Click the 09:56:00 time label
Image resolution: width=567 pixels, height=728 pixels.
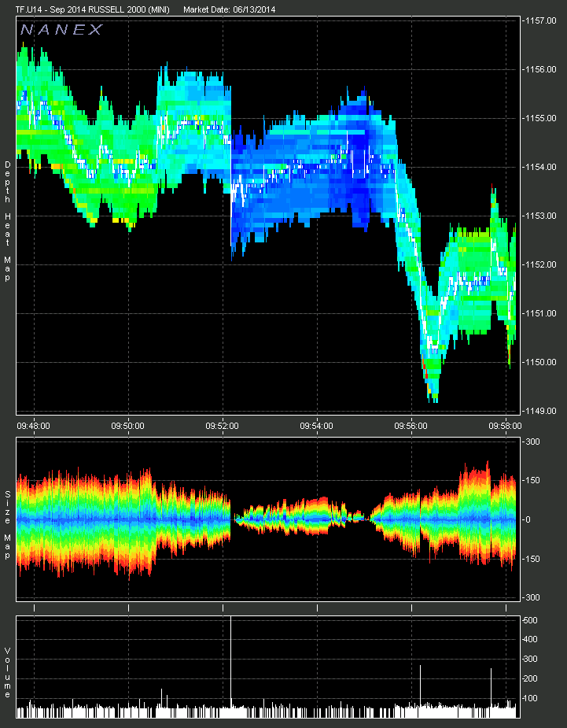411,425
